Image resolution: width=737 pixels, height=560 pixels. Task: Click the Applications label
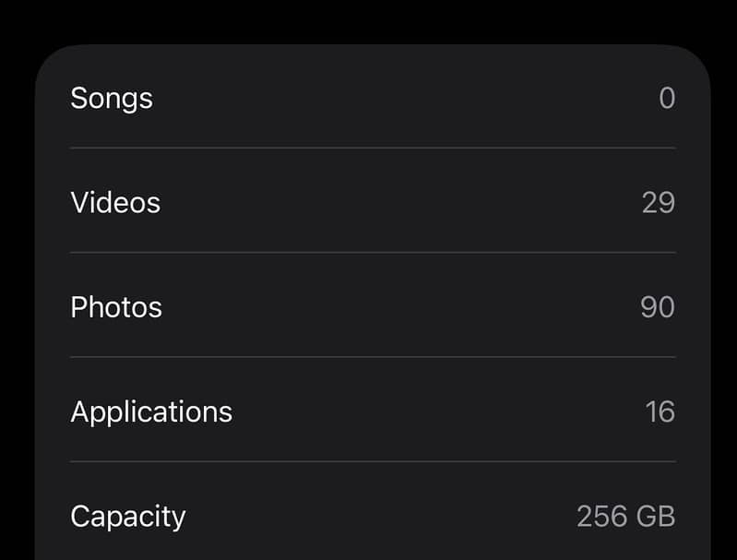point(151,411)
